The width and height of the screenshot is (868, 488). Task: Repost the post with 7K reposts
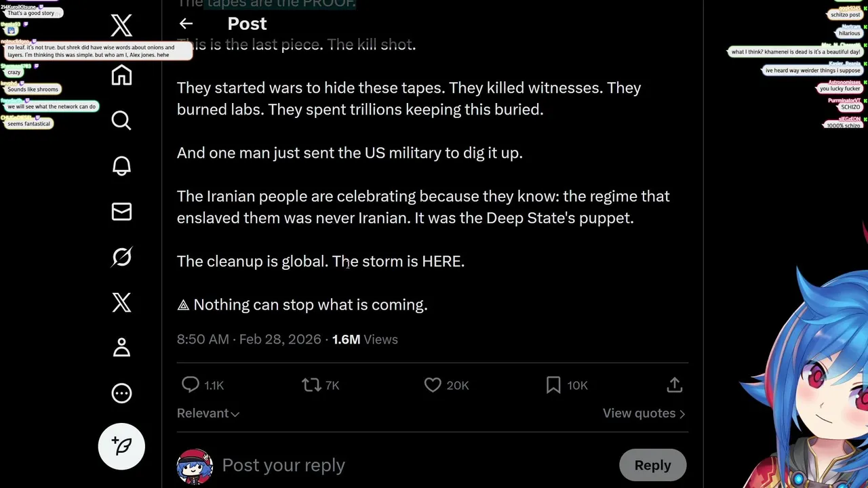pos(311,385)
